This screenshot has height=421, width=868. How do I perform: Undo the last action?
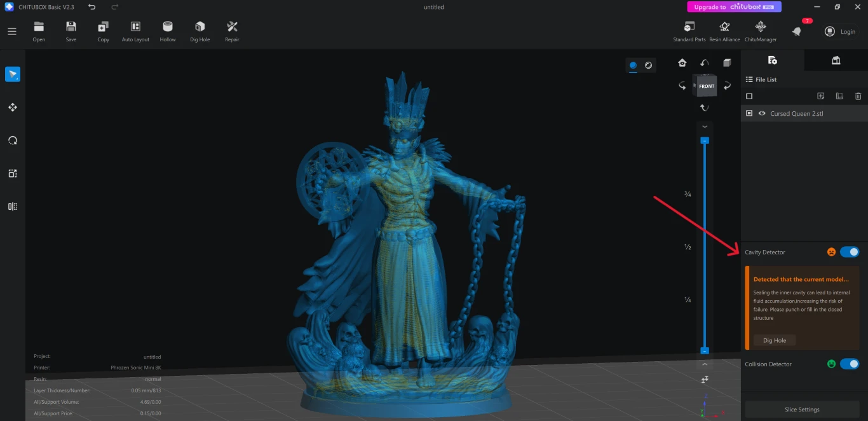(x=92, y=7)
